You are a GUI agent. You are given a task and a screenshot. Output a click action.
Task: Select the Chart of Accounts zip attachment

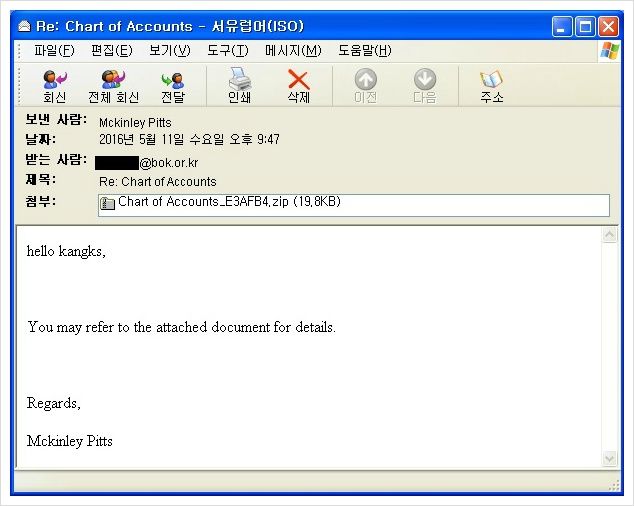click(x=220, y=202)
